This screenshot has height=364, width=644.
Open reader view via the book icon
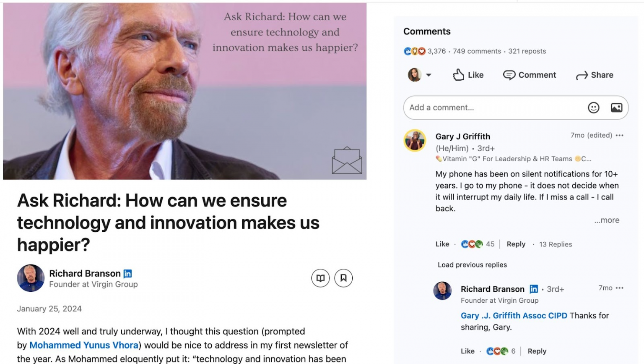320,278
